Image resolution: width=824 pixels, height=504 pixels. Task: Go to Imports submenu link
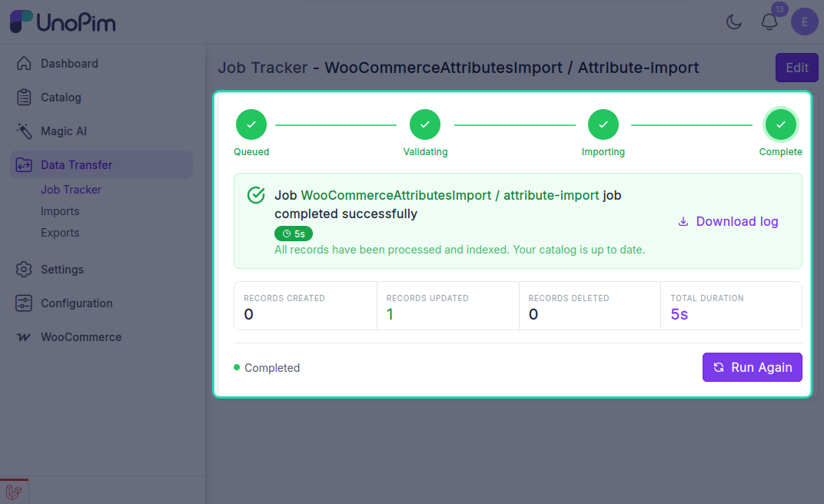click(60, 211)
